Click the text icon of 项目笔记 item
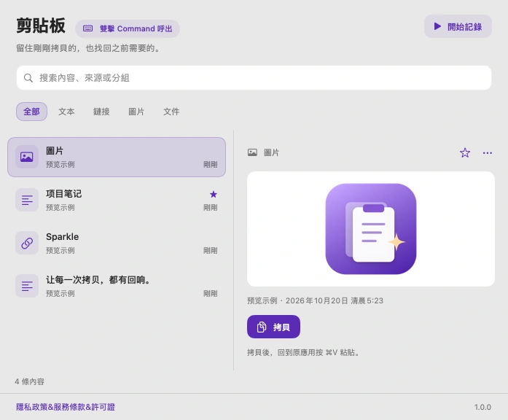This screenshot has width=508, height=420. coord(27,200)
